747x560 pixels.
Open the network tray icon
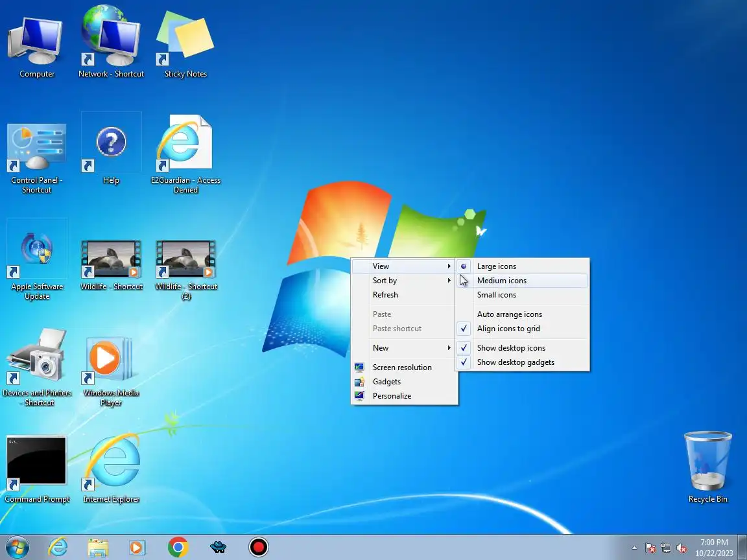(x=666, y=548)
